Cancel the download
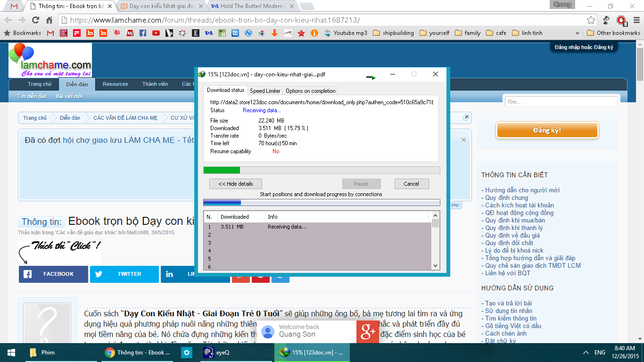 click(x=411, y=184)
